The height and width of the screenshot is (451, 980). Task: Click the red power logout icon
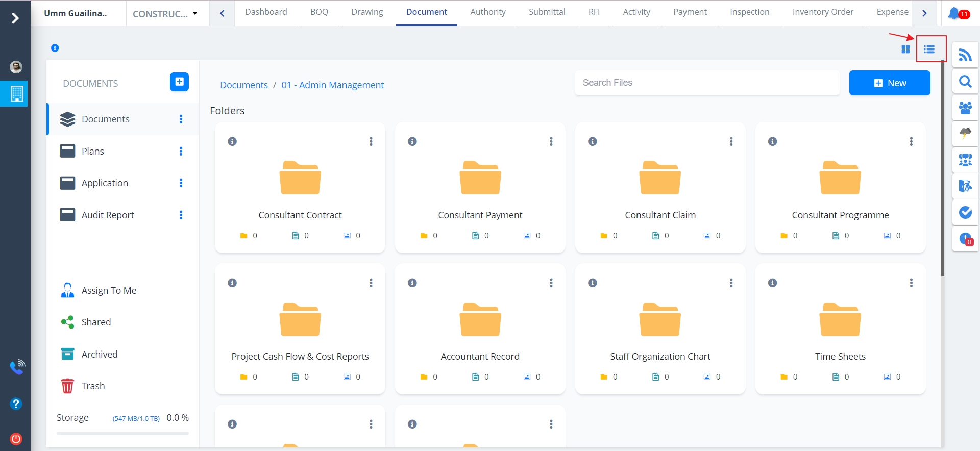[x=16, y=439]
